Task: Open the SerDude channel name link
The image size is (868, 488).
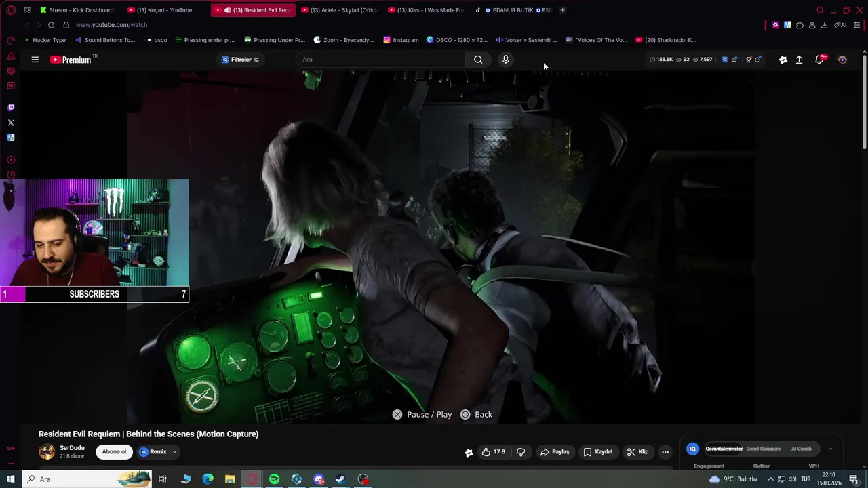Action: point(72,448)
